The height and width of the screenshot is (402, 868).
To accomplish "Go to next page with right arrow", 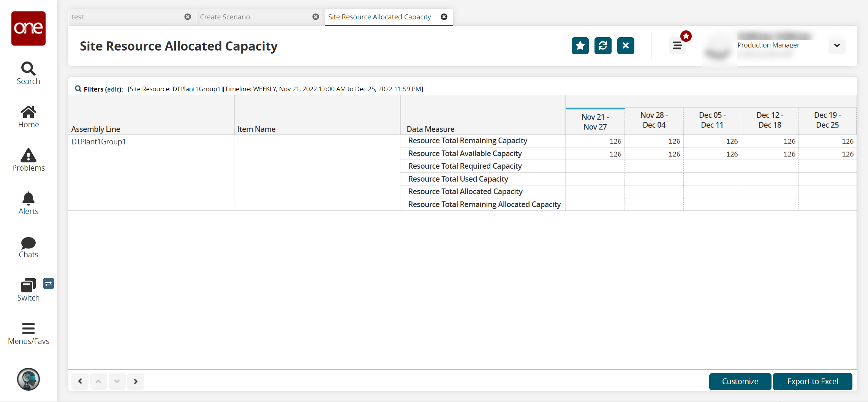I will 136,381.
